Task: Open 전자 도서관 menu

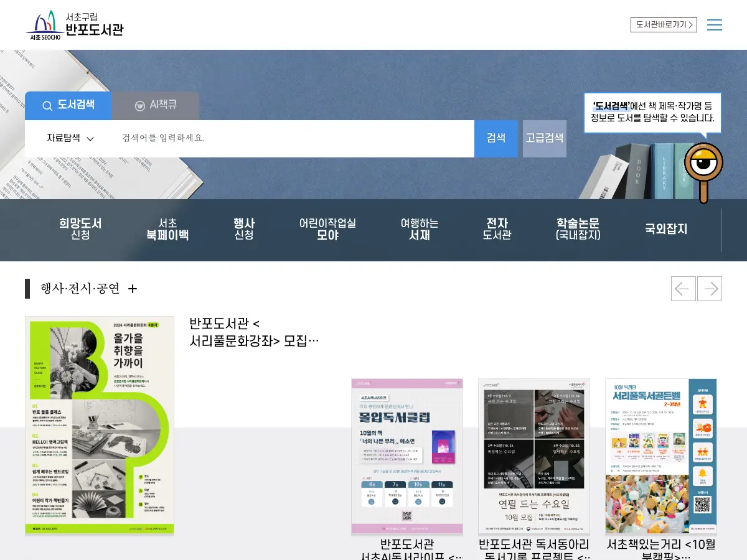Action: click(497, 229)
